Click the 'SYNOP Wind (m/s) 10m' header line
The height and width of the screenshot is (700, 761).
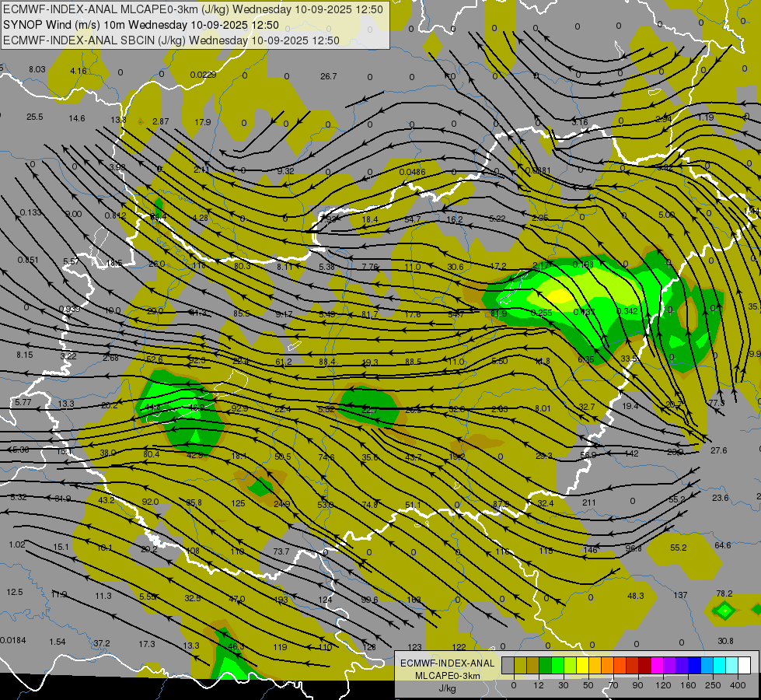tap(141, 25)
